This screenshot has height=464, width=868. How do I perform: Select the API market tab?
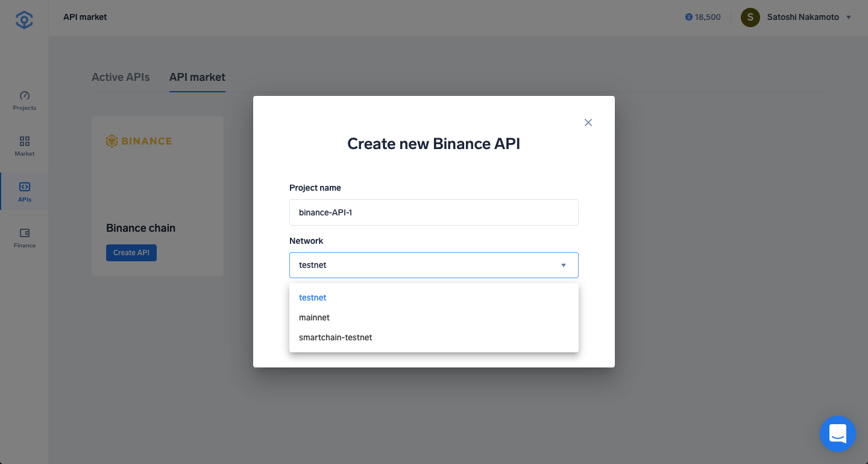point(197,77)
